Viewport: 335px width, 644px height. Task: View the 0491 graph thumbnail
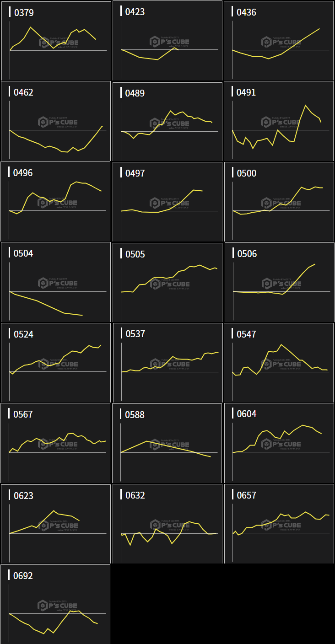(x=279, y=122)
